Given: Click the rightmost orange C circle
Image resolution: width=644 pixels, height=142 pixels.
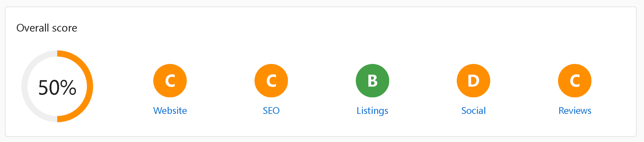Looking at the screenshot, I should coord(575,81).
